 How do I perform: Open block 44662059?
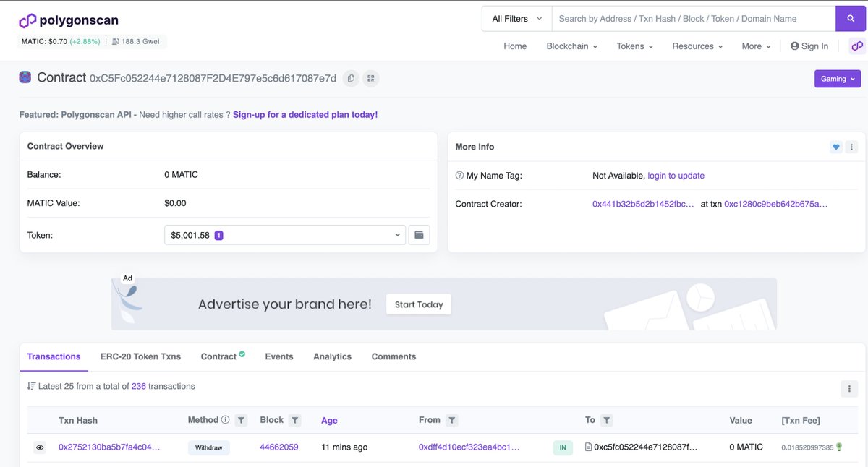[x=279, y=447]
